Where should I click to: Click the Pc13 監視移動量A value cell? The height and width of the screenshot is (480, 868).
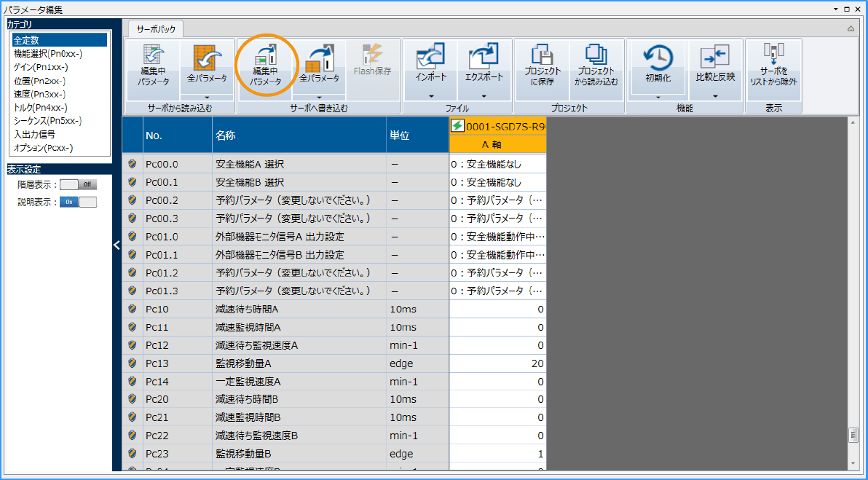(497, 363)
